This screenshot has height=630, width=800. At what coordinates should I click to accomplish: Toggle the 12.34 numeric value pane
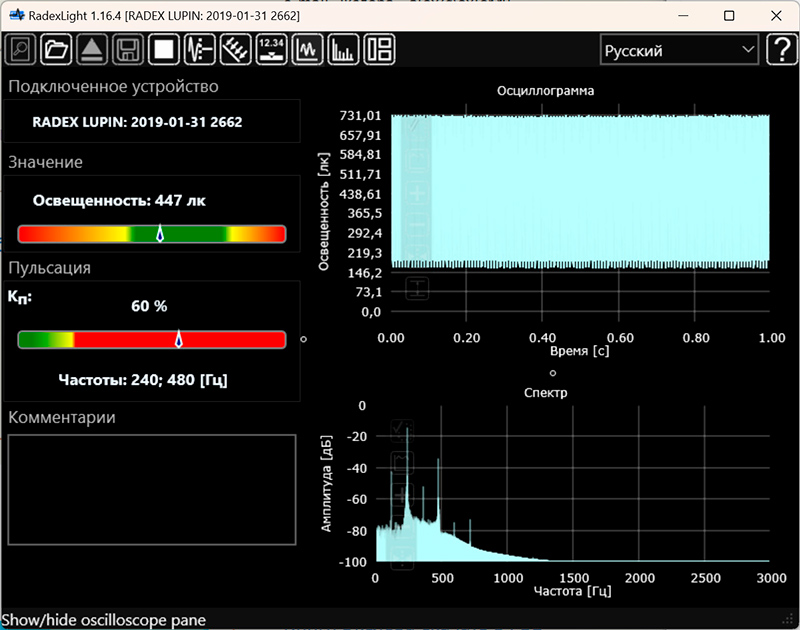[271, 49]
